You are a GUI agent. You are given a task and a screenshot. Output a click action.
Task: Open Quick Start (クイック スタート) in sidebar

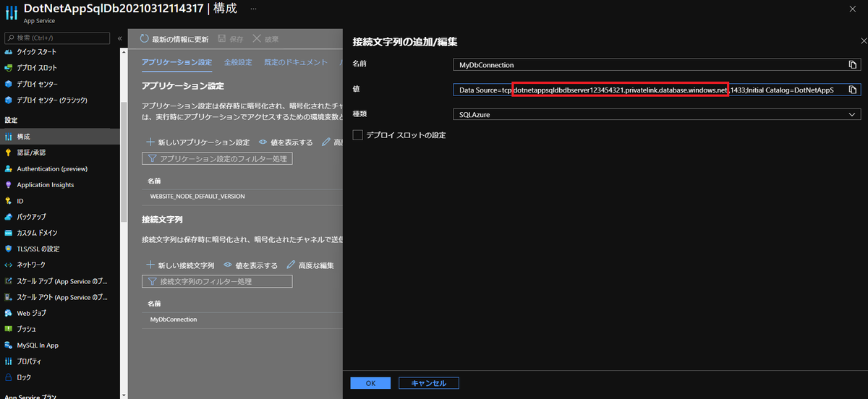(x=36, y=52)
